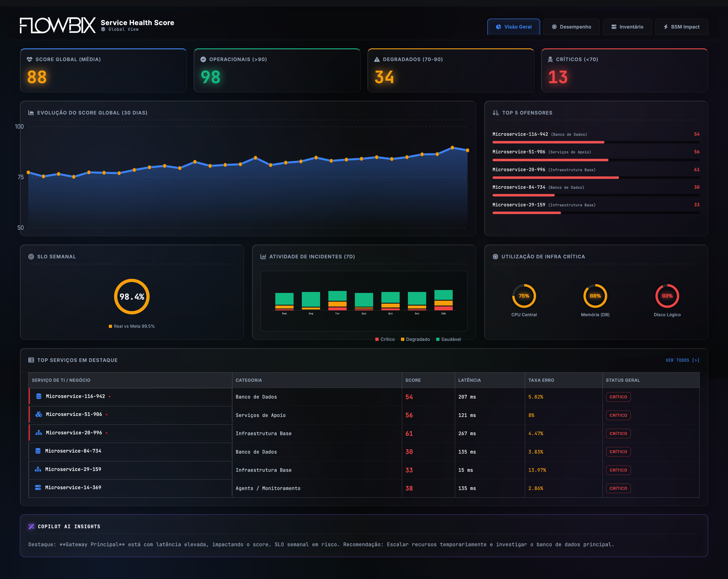Click the table icon beside Top Serviços
Image resolution: width=728 pixels, height=579 pixels.
point(31,360)
